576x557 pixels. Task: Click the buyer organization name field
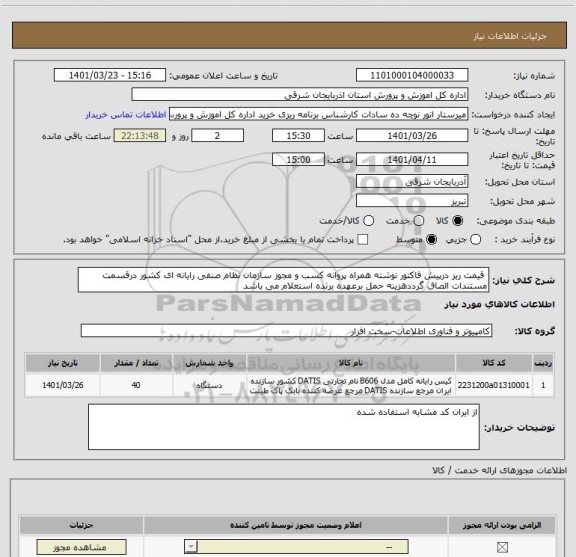pyautogui.click(x=299, y=95)
